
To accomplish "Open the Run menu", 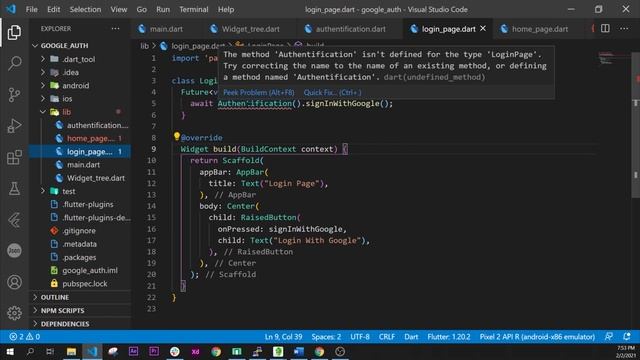I will point(163,9).
